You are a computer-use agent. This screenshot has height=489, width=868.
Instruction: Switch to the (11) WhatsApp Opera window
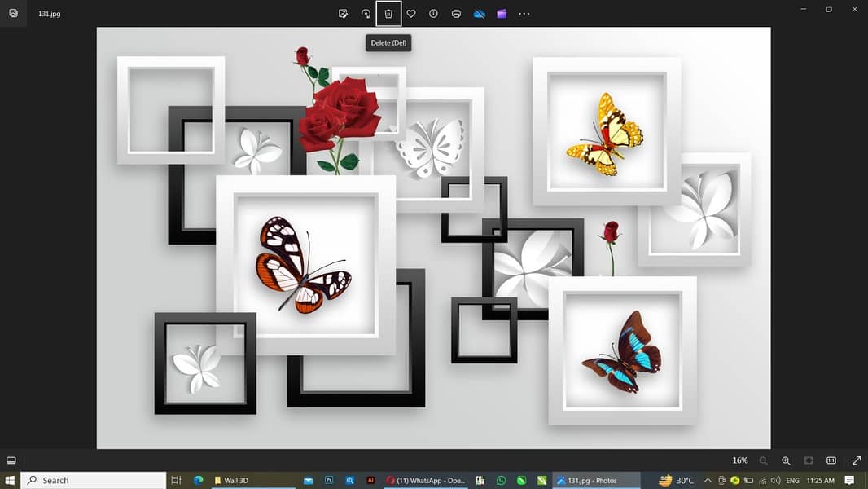pos(426,480)
